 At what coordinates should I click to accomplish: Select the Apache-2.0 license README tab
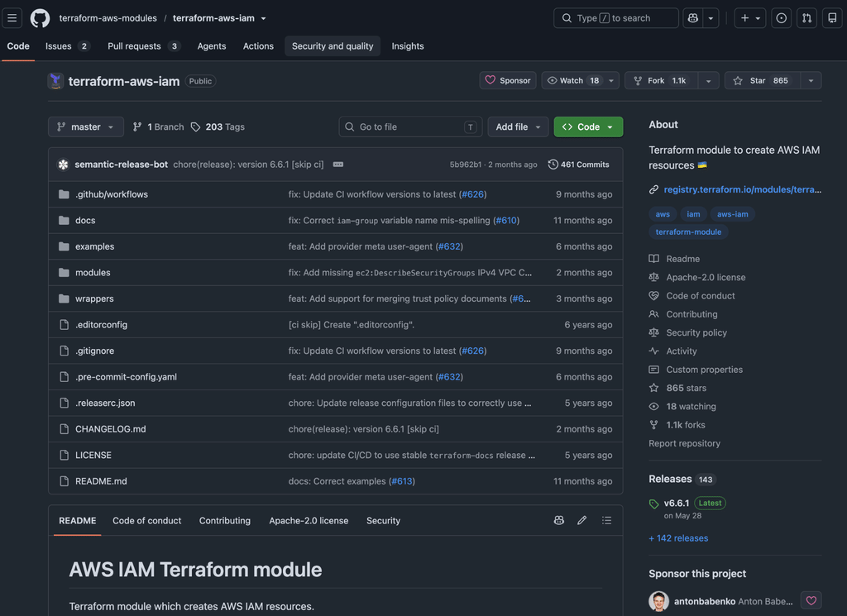309,520
